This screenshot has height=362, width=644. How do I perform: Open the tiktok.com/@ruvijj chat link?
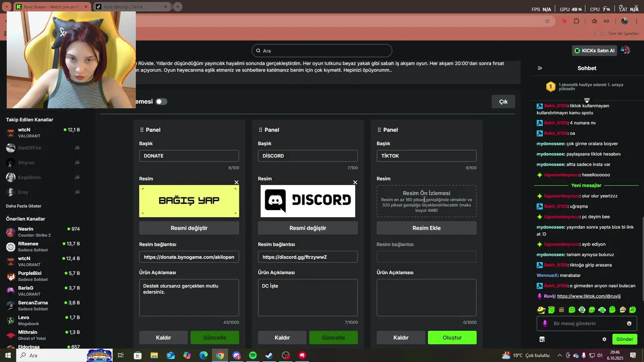pyautogui.click(x=589, y=296)
